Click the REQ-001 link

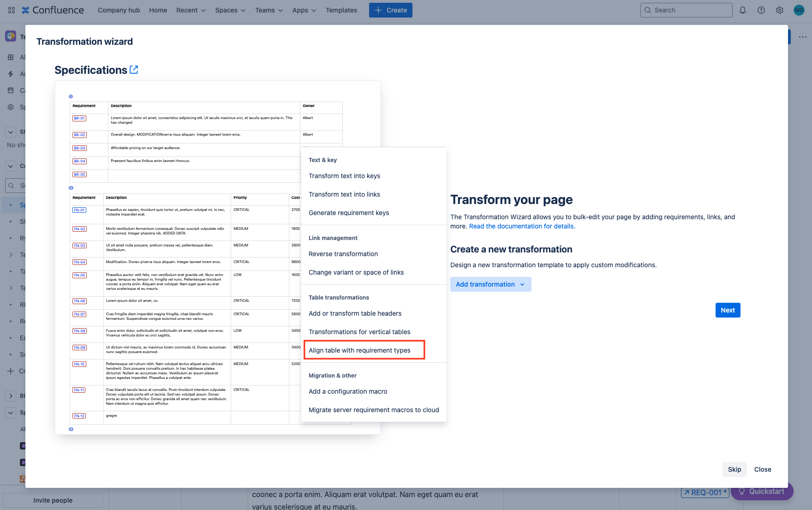pyautogui.click(x=705, y=492)
